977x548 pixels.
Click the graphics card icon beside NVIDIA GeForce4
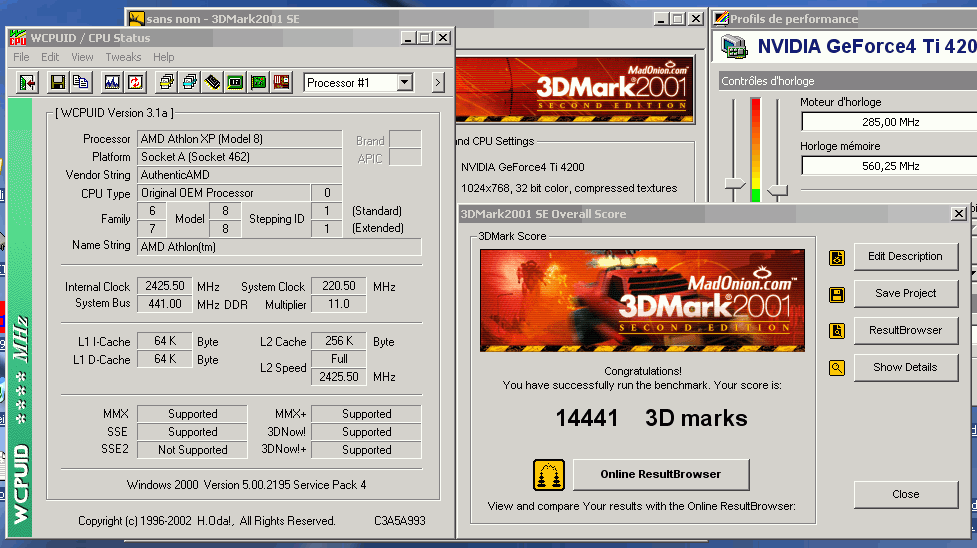point(734,47)
